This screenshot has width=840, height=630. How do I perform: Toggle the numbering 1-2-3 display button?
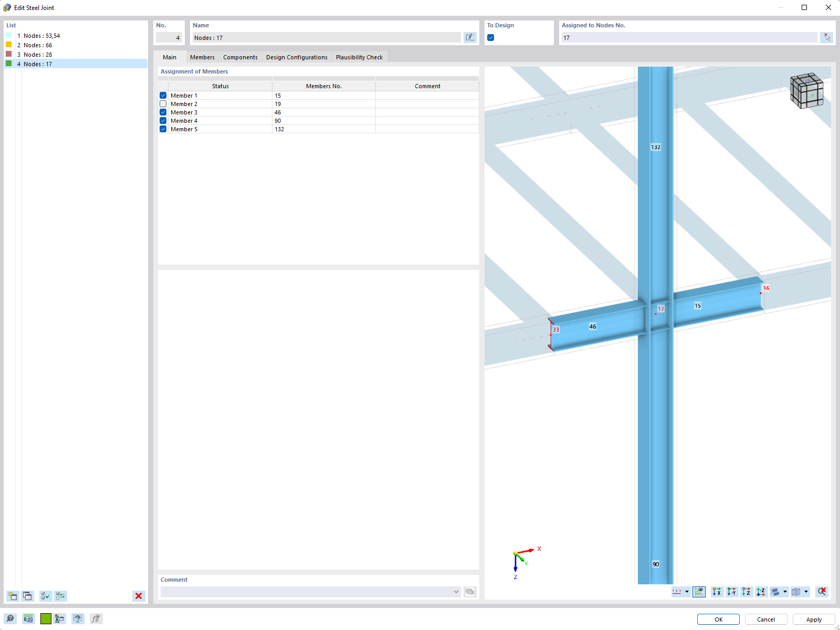point(677,592)
